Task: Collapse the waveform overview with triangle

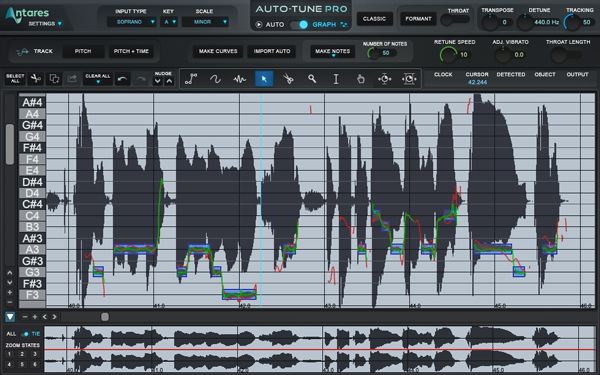Action: click(10, 317)
